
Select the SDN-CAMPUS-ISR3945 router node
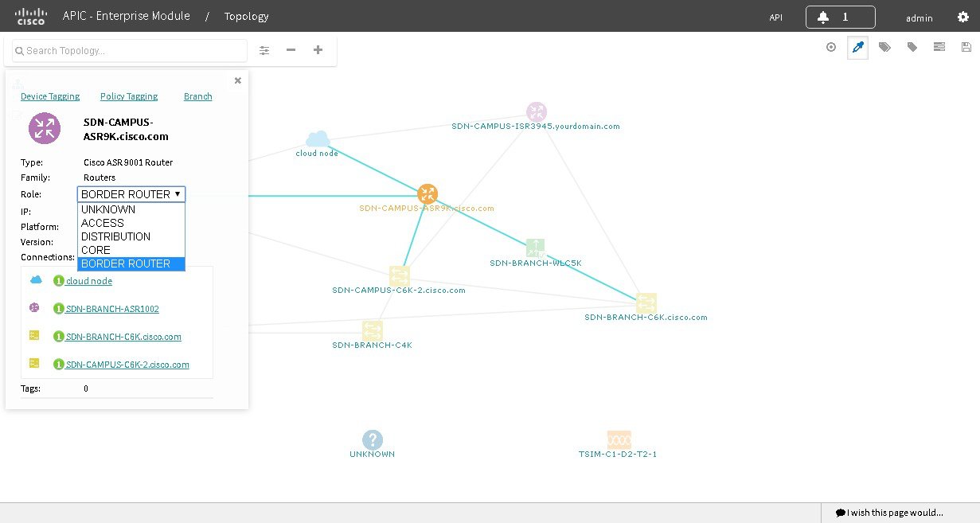[537, 112]
